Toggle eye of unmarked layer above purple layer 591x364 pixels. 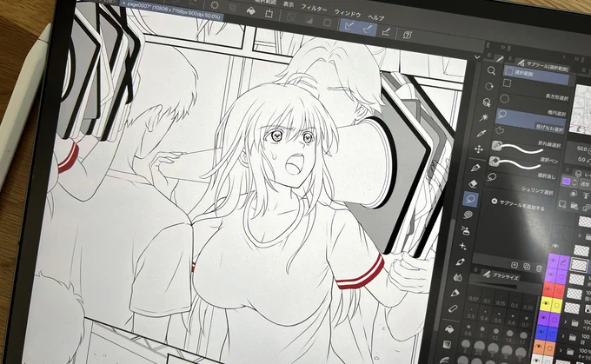(x=555, y=246)
